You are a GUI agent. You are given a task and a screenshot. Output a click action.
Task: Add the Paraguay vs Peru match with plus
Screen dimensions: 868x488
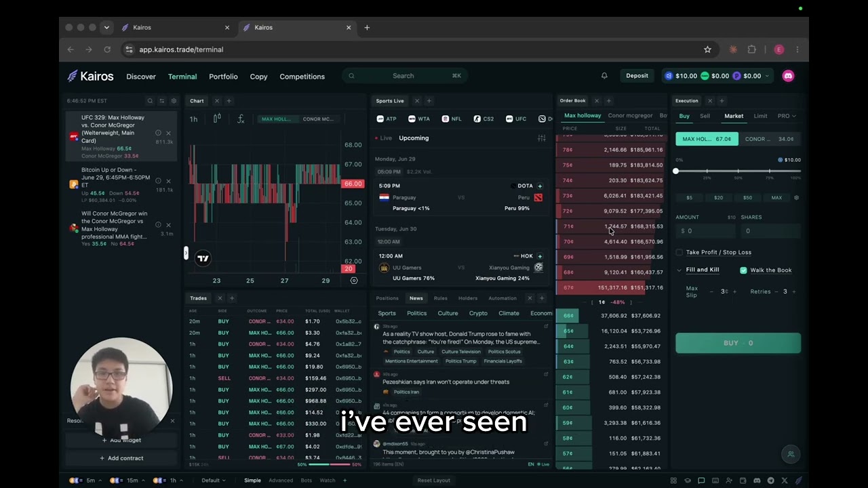(540, 186)
